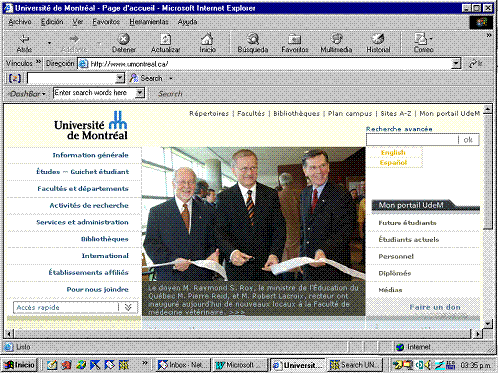Refresh page with the Actualizar icon
Viewport: 498px width, 373px height.
tap(165, 39)
